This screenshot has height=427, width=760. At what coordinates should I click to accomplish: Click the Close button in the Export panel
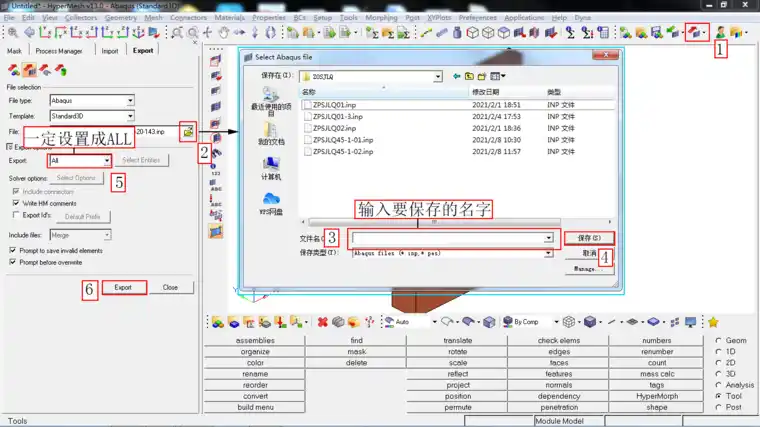(x=170, y=287)
